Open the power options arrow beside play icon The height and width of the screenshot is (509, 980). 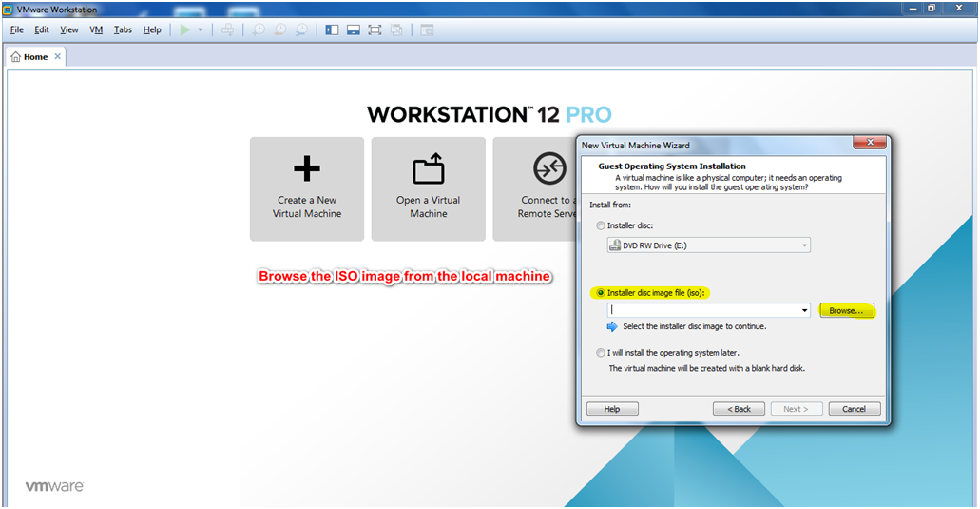coord(200,29)
